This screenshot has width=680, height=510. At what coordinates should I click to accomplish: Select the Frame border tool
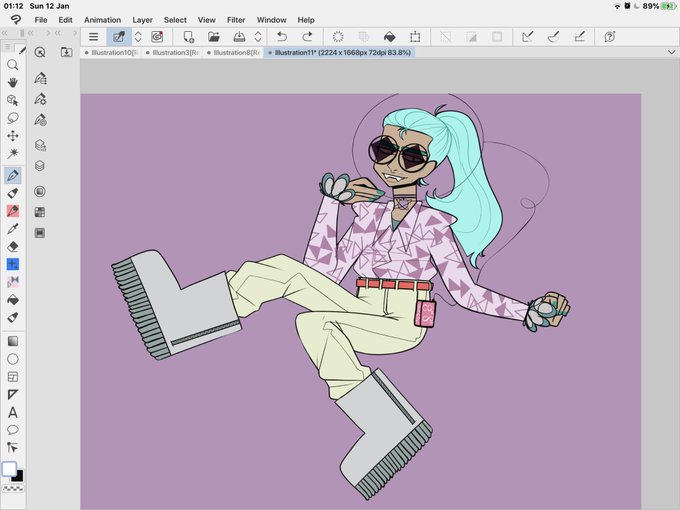(13, 377)
